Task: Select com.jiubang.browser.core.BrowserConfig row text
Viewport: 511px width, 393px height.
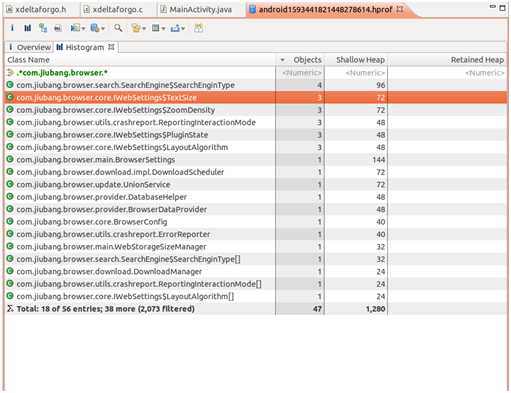Action: (x=92, y=222)
